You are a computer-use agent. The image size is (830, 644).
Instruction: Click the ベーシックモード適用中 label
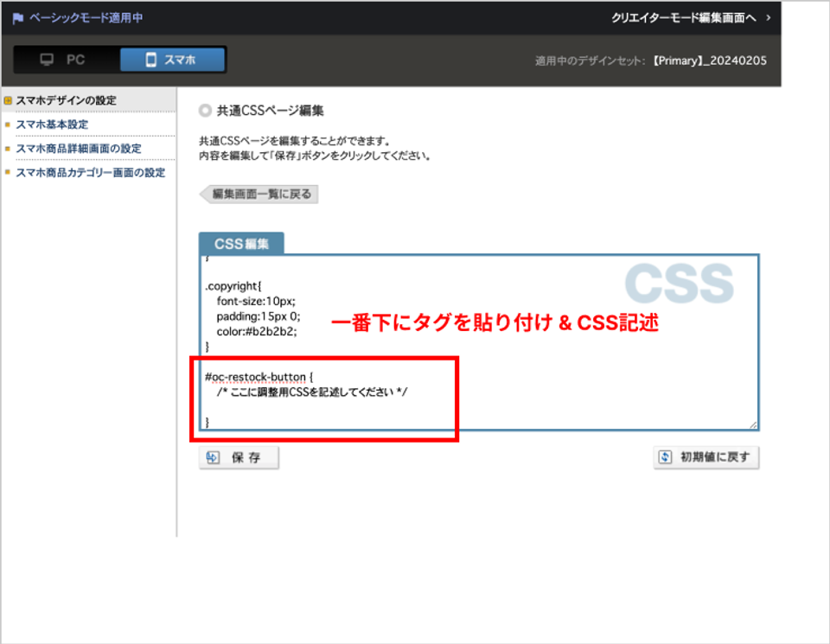coord(86,18)
